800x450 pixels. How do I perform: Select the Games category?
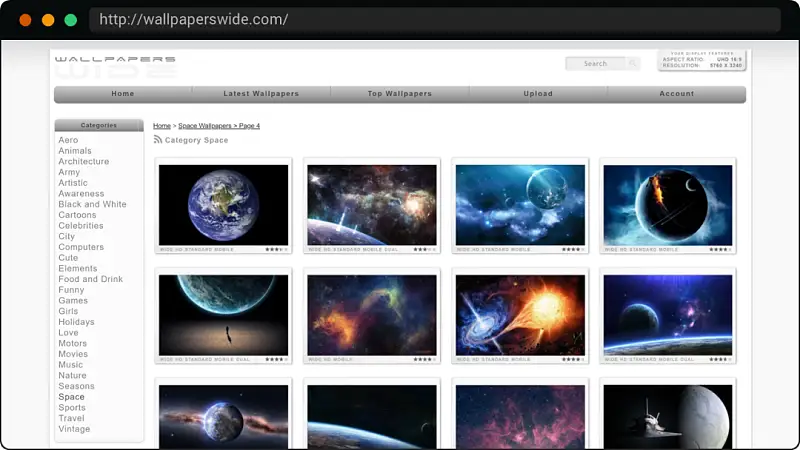coord(73,301)
